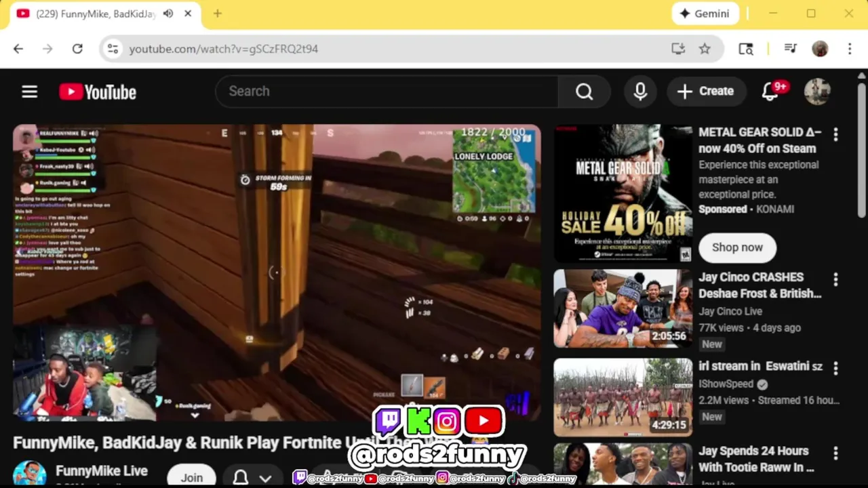Open Jay Spends 24 Hours thumbnail
868x488 pixels.
(623, 464)
